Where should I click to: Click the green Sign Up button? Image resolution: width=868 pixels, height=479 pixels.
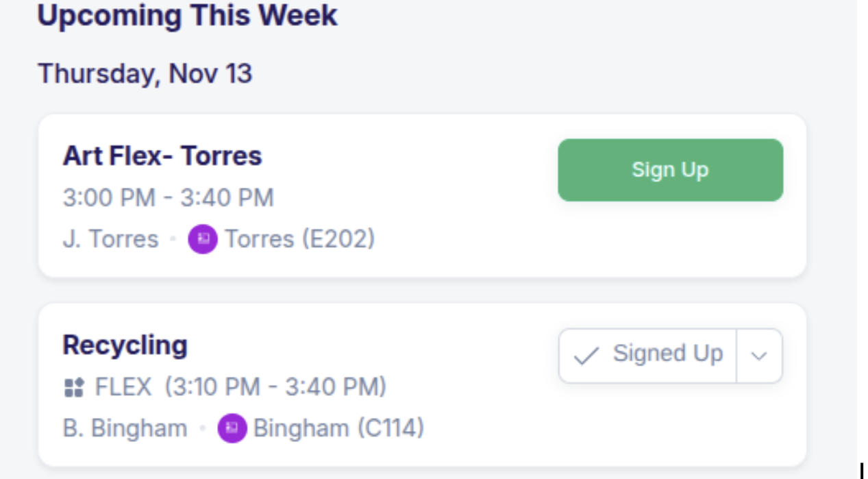point(670,170)
